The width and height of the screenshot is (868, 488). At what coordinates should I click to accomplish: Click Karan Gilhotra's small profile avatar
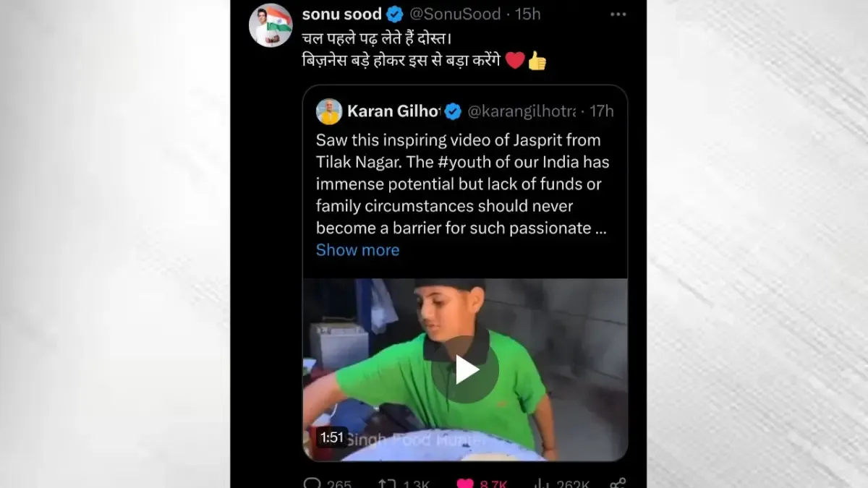point(329,111)
